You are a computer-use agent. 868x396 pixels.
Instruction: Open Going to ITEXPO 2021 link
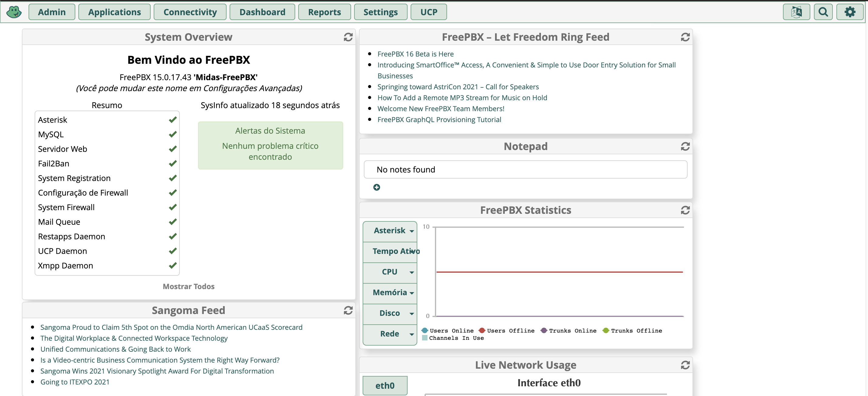(75, 382)
